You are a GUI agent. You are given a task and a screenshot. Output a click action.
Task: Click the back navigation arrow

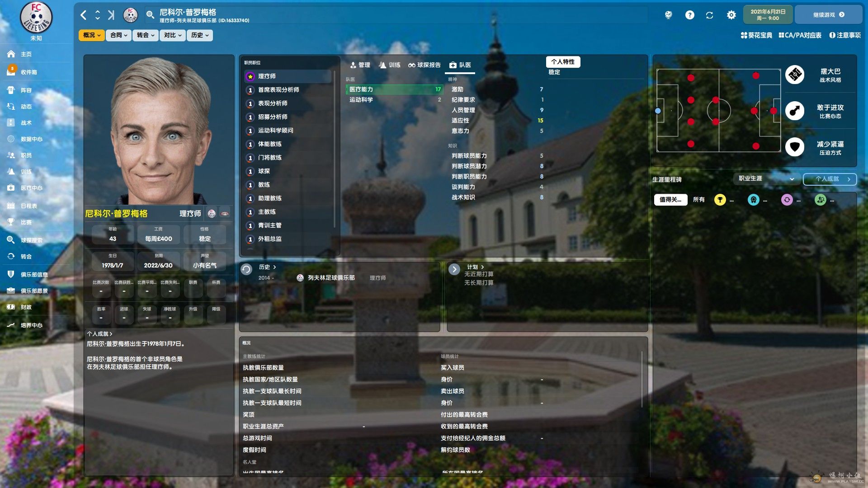click(x=84, y=15)
